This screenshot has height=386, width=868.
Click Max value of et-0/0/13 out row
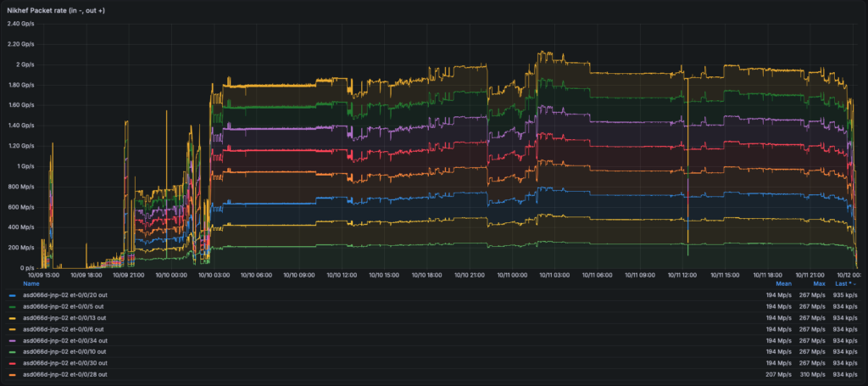(813, 318)
